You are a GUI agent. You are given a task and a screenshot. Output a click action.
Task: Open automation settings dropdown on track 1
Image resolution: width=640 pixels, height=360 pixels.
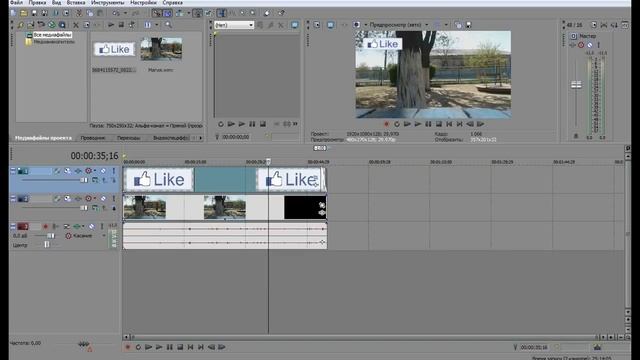pos(95,171)
